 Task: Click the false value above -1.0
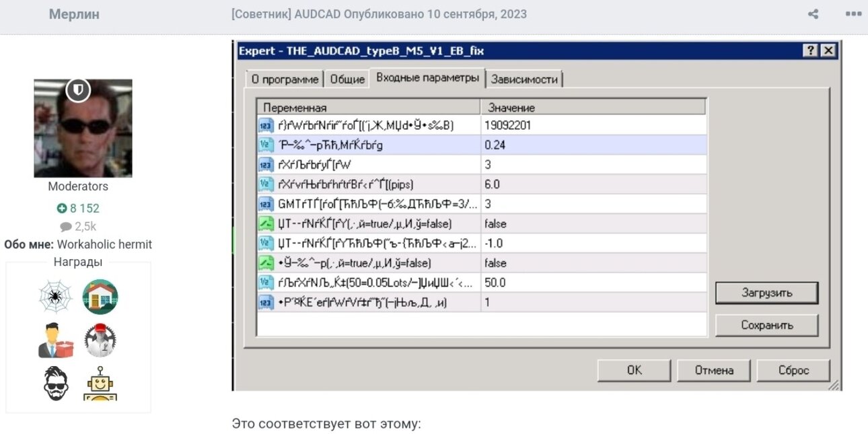click(x=593, y=223)
